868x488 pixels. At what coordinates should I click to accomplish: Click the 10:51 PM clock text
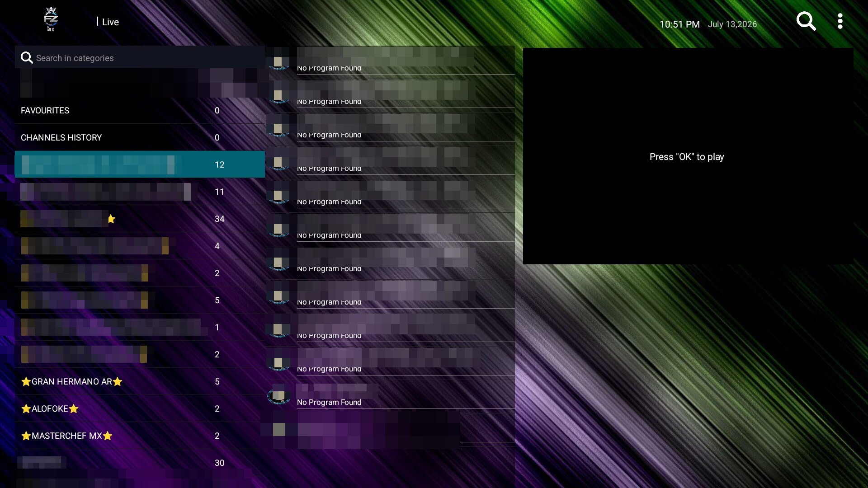pos(679,24)
